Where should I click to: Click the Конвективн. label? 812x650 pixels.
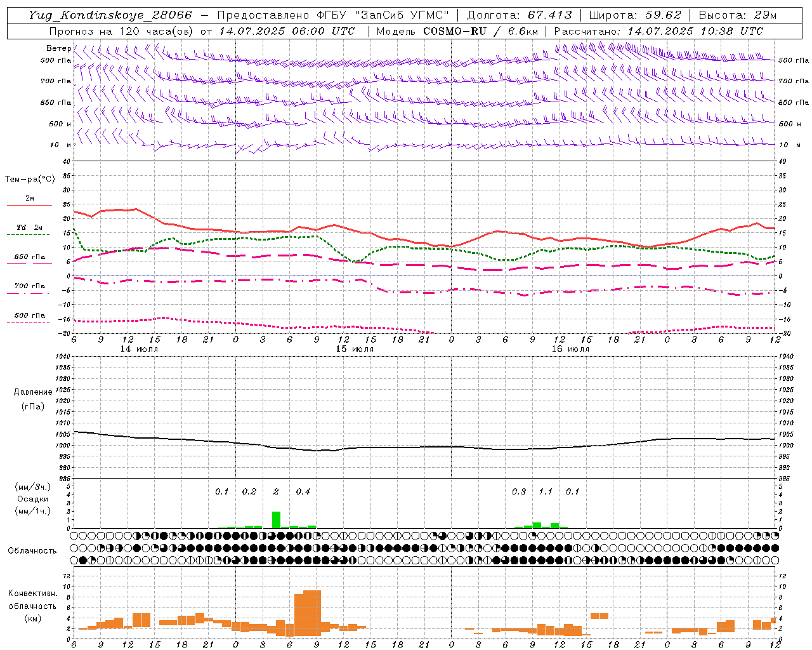tap(32, 594)
